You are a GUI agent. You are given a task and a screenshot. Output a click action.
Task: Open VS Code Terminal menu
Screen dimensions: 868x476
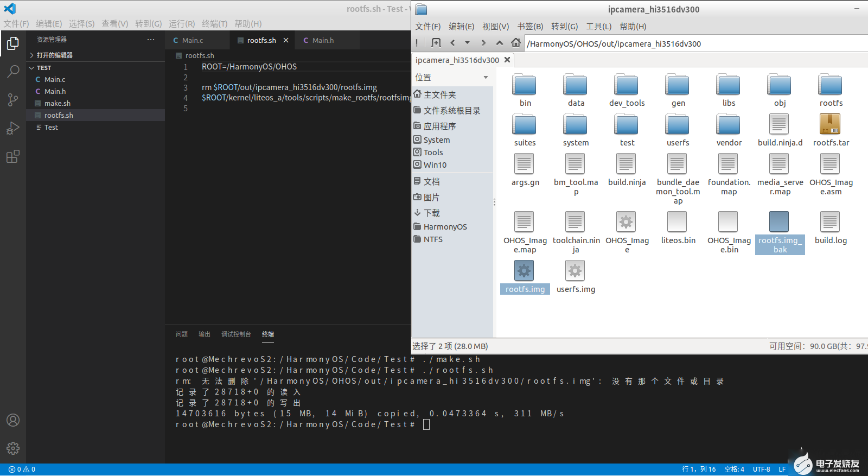[214, 23]
